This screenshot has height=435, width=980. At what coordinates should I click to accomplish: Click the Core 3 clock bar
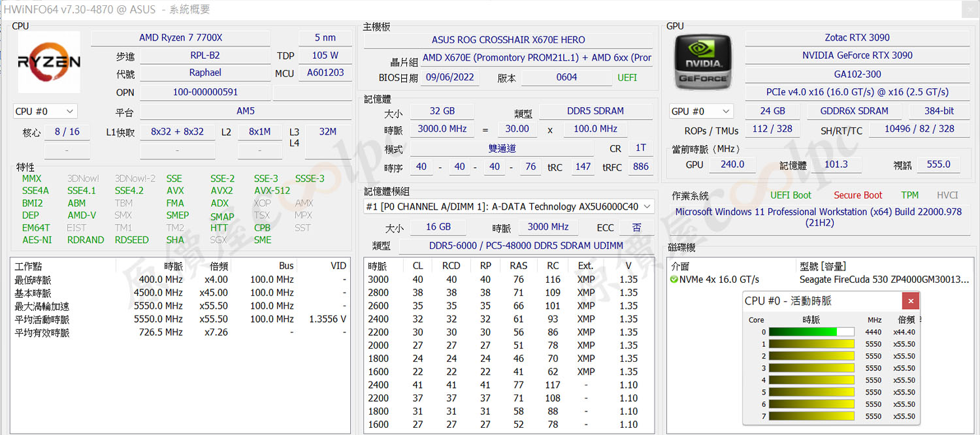click(x=811, y=368)
